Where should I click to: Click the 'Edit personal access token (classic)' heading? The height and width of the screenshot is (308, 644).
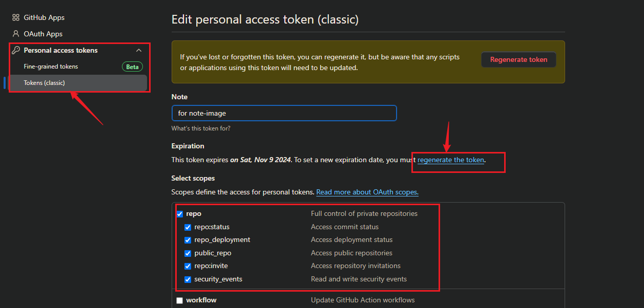point(265,19)
